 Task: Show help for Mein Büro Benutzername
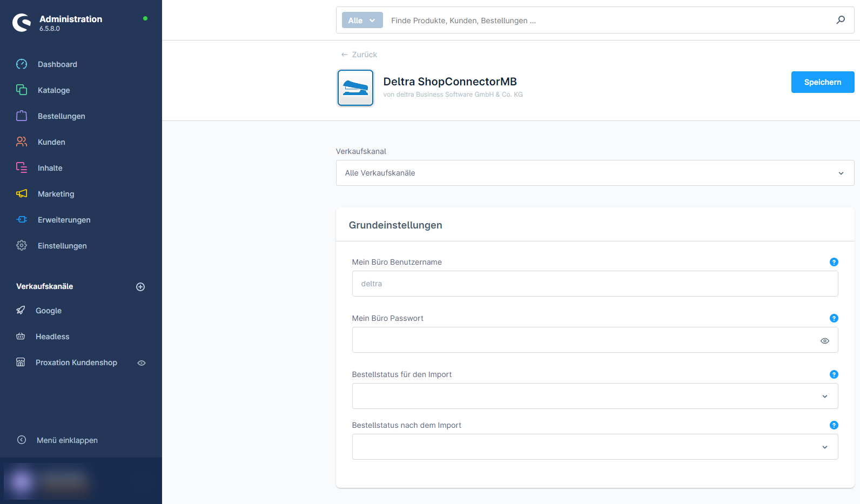[x=834, y=262]
